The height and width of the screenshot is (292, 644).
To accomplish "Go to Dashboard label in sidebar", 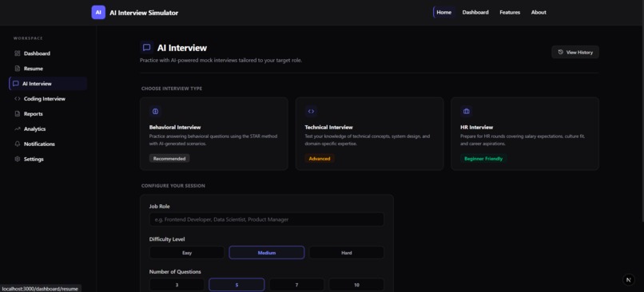I will tap(37, 53).
